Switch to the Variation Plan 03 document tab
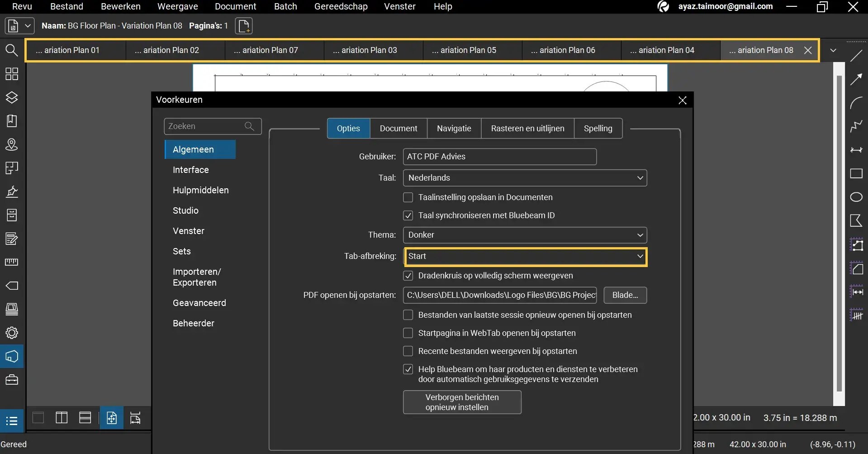The height and width of the screenshot is (454, 868). tap(374, 50)
